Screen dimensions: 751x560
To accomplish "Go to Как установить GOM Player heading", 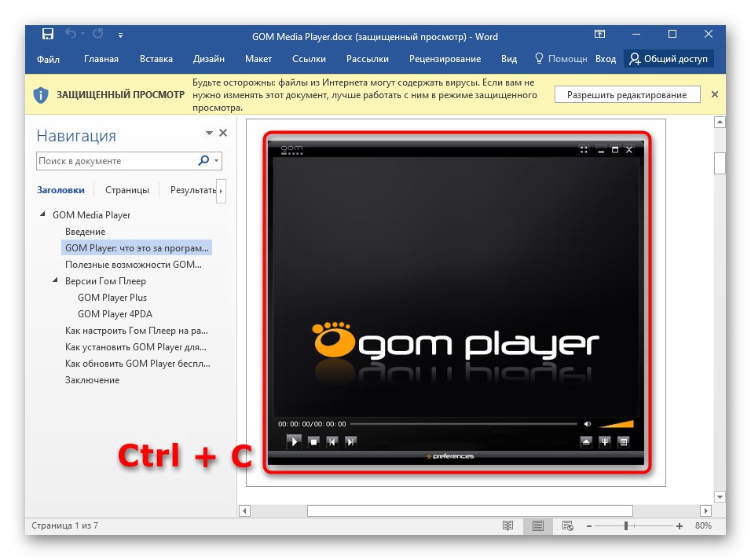I will [x=136, y=347].
